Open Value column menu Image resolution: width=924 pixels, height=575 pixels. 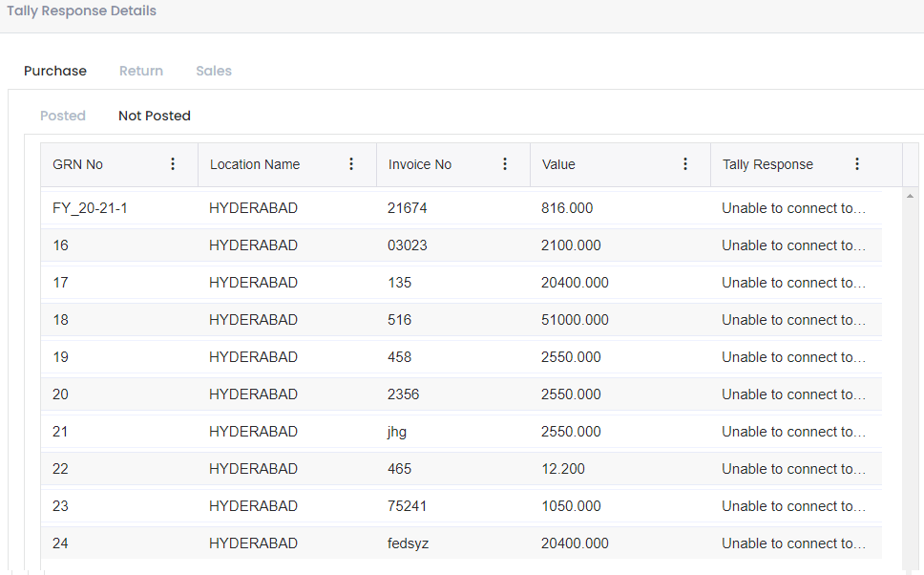pos(685,164)
